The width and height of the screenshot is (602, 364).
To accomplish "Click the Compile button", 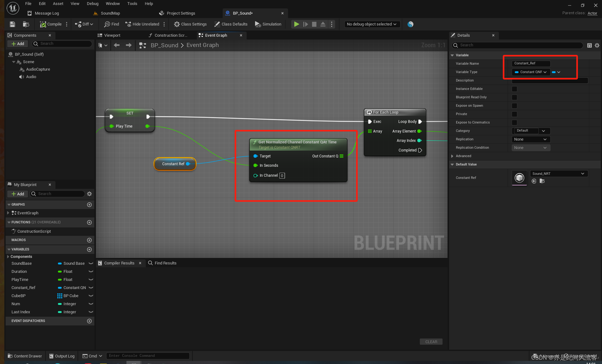I will tap(51, 24).
